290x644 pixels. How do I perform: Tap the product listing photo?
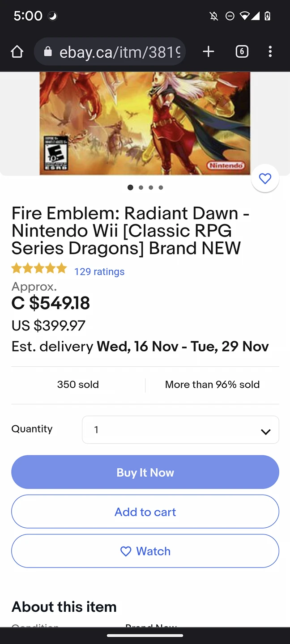click(x=145, y=123)
